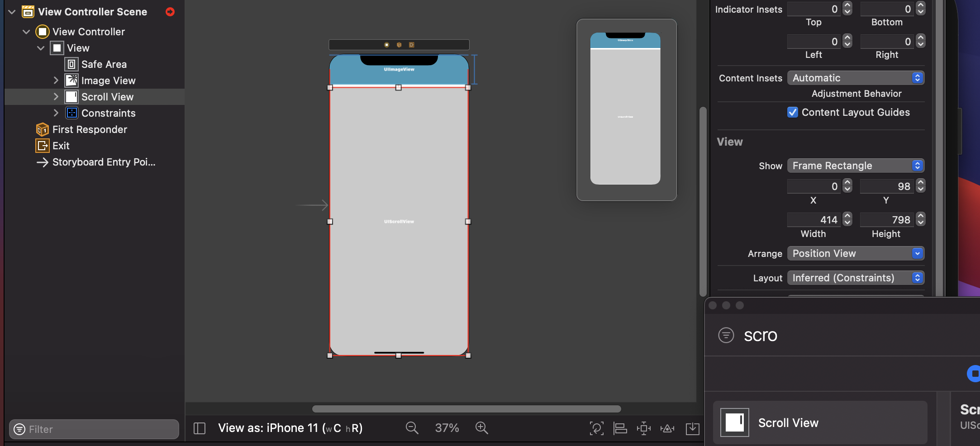Click the Height field showing 798
980x446 pixels.
887,220
